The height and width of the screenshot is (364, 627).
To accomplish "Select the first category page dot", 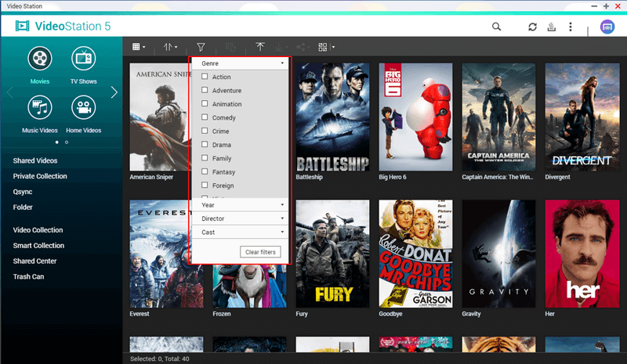I will point(56,142).
